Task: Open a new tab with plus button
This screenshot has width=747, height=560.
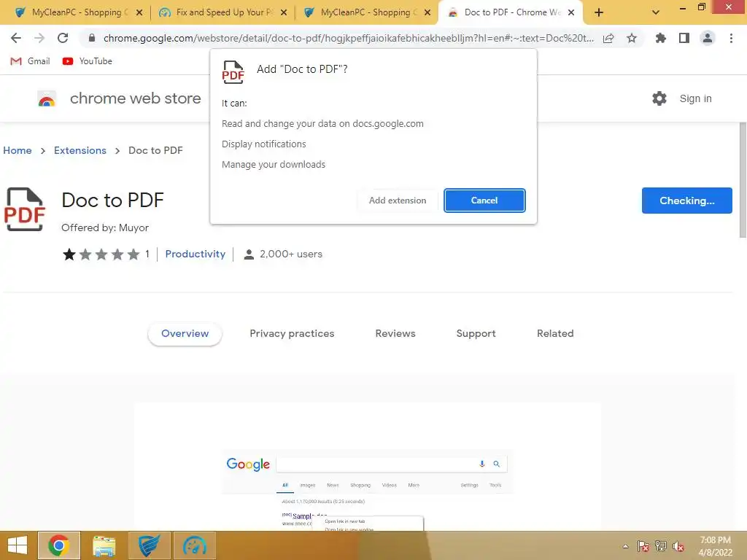Action: [599, 12]
